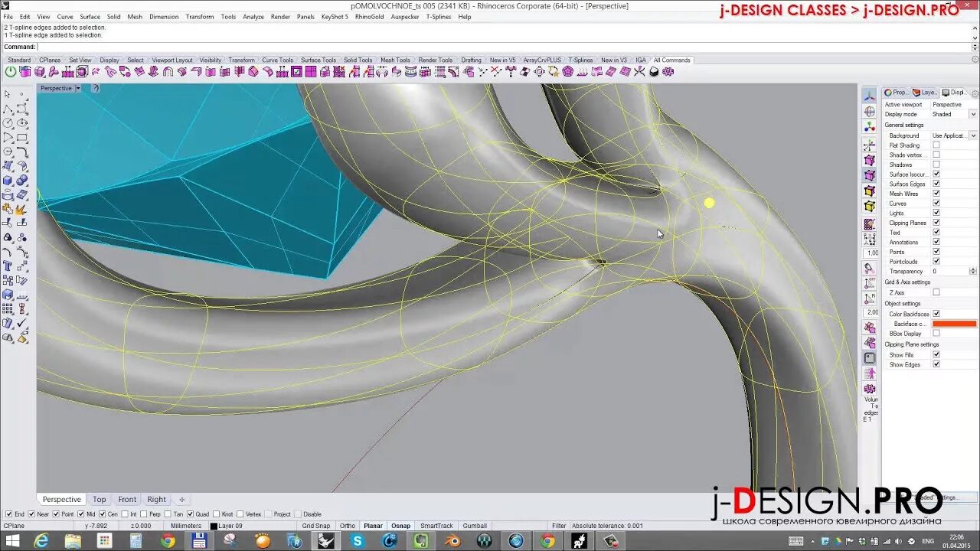This screenshot has width=980, height=551.
Task: Click the green power icon in toolbar
Action: (x=11, y=71)
